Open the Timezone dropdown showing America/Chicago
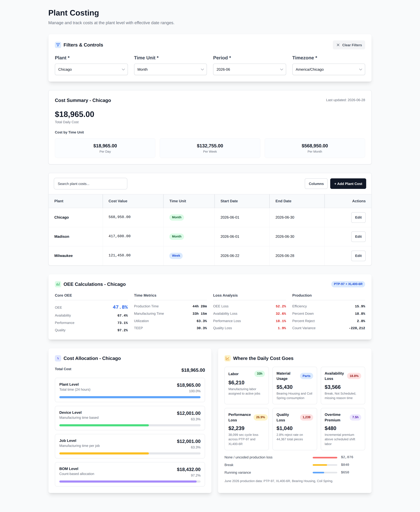This screenshot has width=420, height=512. [329, 69]
